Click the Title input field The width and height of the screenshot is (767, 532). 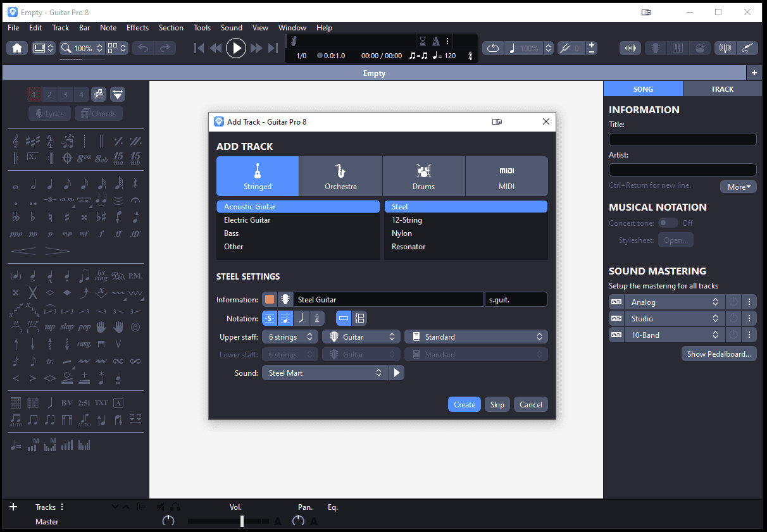click(x=683, y=139)
